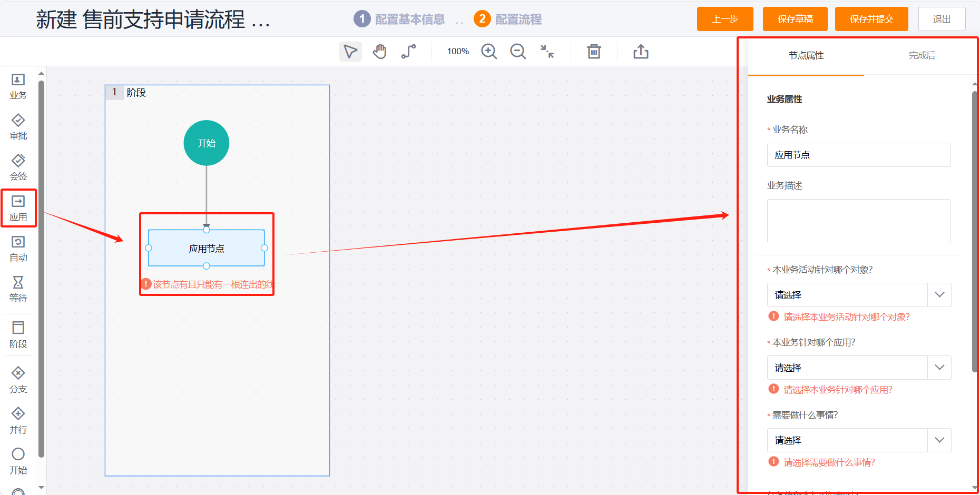Click the export share icon
Viewport: 980px width, 495px height.
click(x=641, y=52)
